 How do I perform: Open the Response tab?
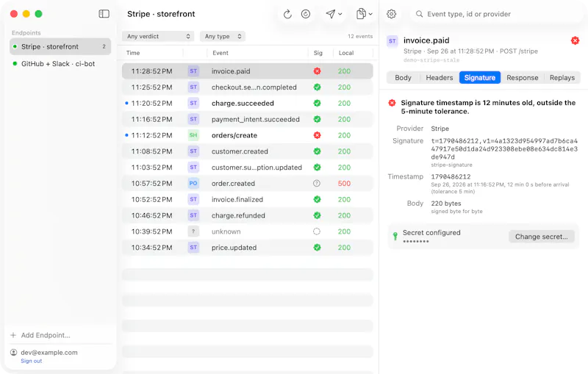click(522, 78)
